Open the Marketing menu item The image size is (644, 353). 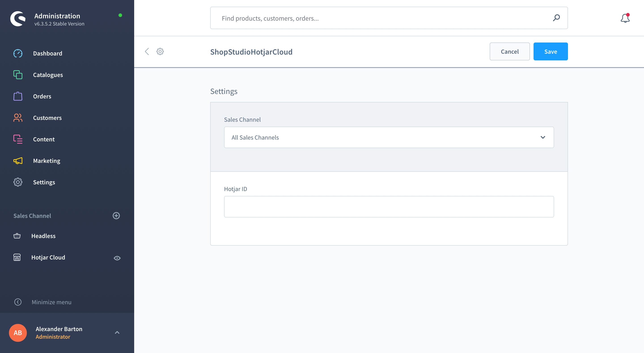[x=47, y=161]
